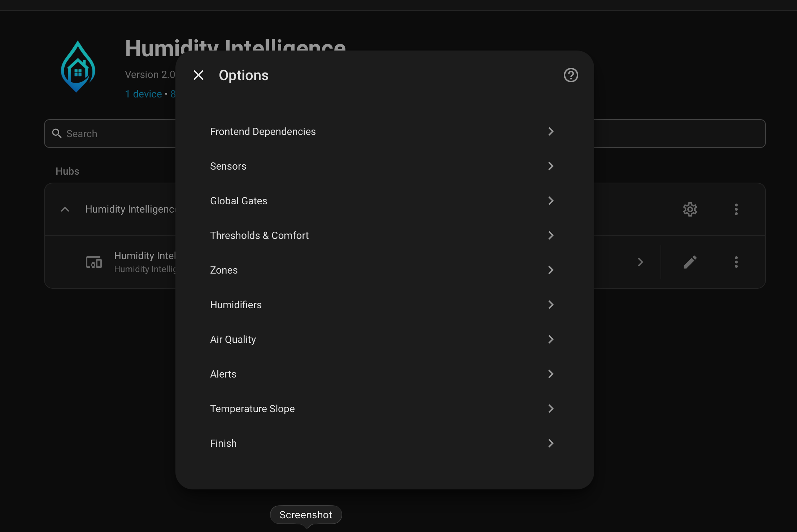Open the device row three-dot menu

[736, 262]
